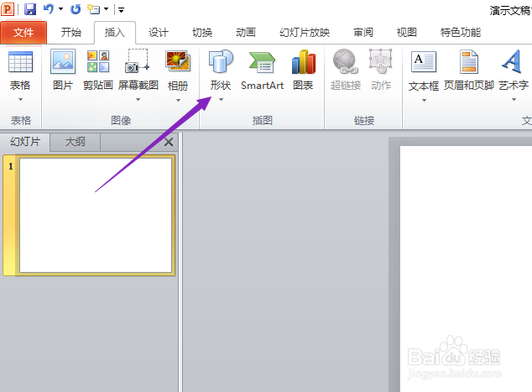This screenshot has height=392, width=532.
Task: Insert a 文本框 text box
Action: point(424,71)
